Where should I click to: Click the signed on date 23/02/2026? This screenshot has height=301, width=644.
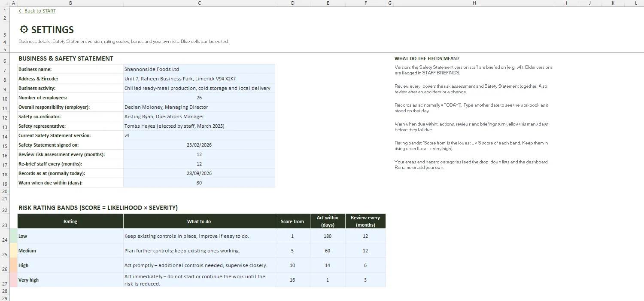(199, 145)
